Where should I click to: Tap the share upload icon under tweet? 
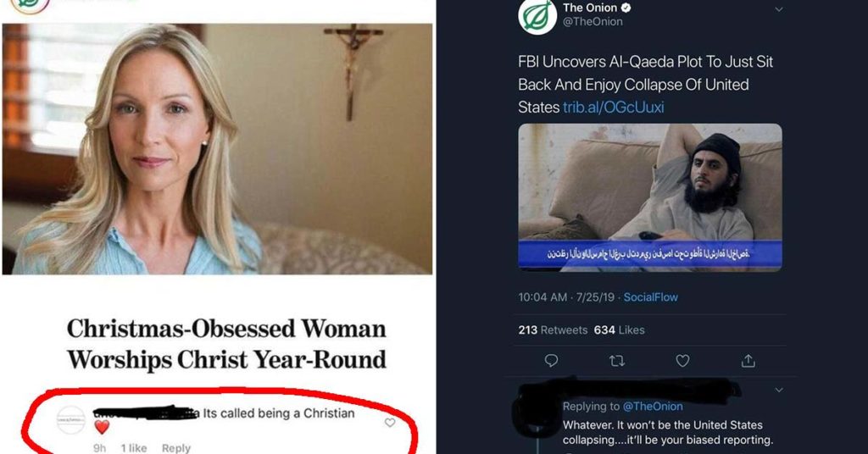click(748, 361)
